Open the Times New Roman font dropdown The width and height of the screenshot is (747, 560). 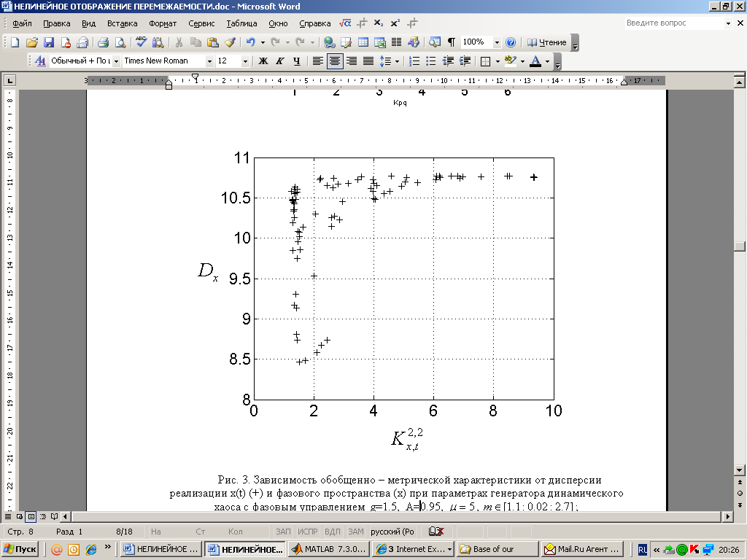[209, 61]
